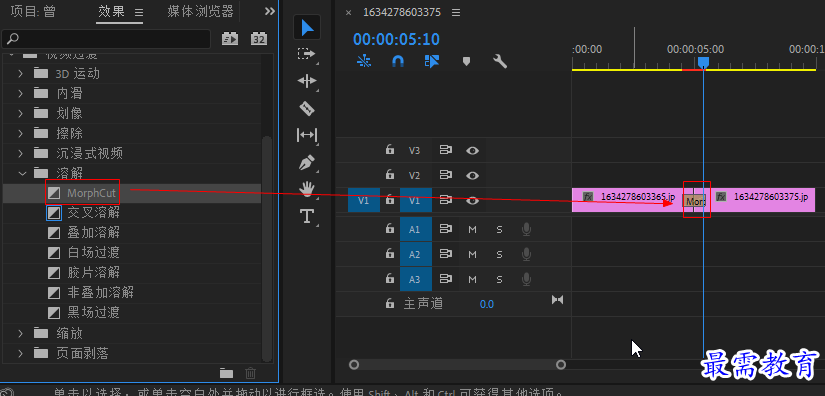Open the 效果 panel menu icon
Image resolution: width=825 pixels, height=396 pixels.
(x=139, y=12)
